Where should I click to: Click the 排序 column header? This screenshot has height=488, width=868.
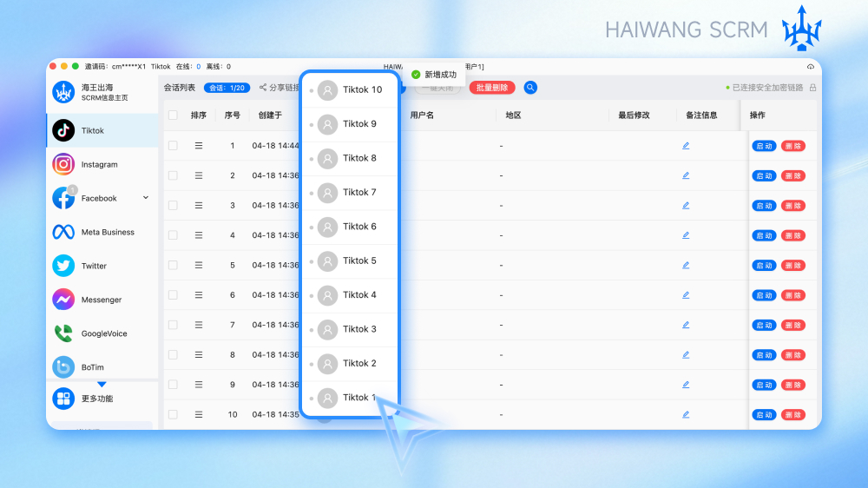pos(199,115)
